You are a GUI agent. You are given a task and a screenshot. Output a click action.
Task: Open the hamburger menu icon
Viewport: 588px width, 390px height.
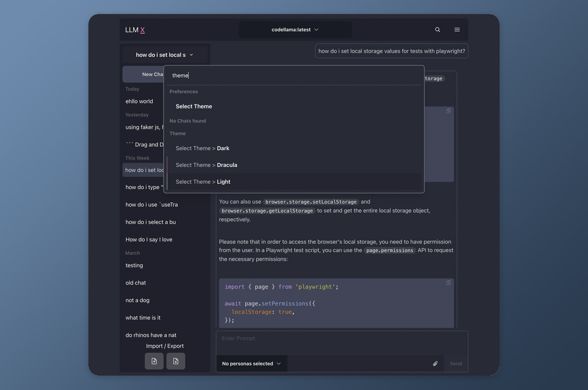click(x=457, y=30)
